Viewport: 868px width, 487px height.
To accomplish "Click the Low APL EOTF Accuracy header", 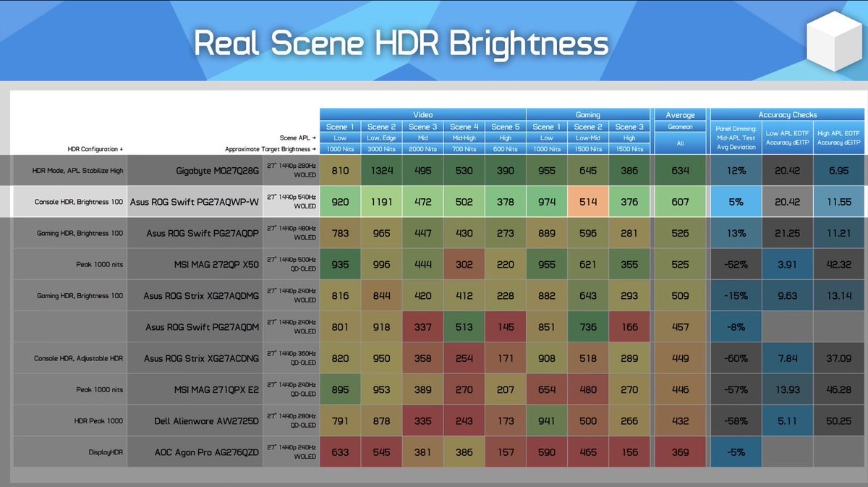I will tap(787, 137).
